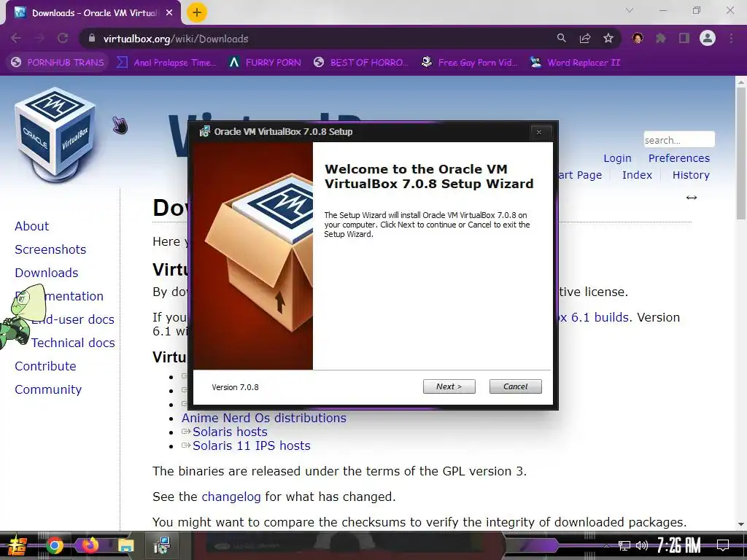Click the vertical scrollbar thumb
The image size is (747, 560).
point(741,153)
